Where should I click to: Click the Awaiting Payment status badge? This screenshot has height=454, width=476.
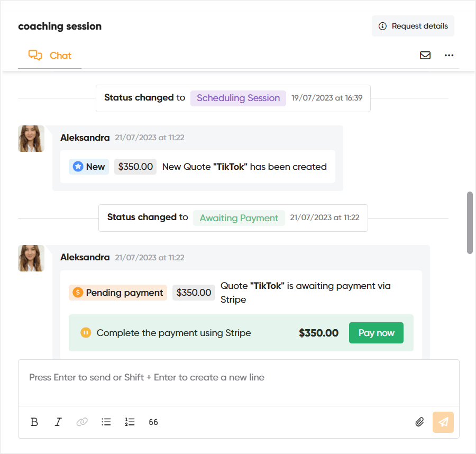(x=239, y=218)
